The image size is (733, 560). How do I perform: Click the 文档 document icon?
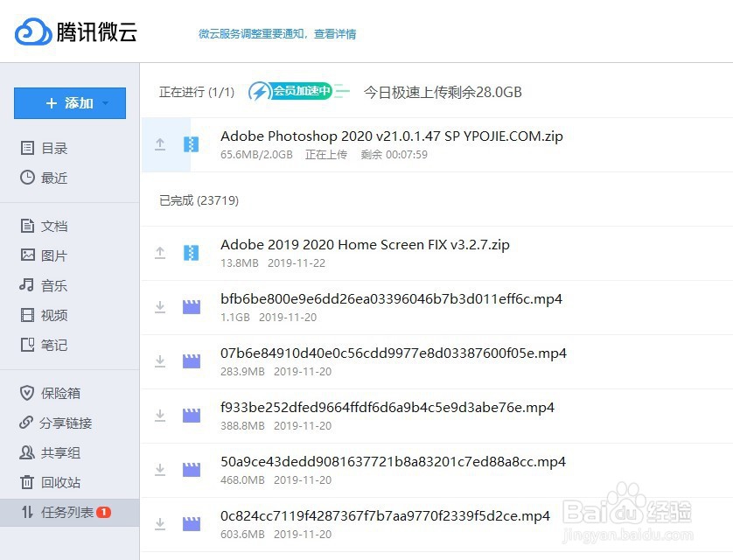pos(27,226)
